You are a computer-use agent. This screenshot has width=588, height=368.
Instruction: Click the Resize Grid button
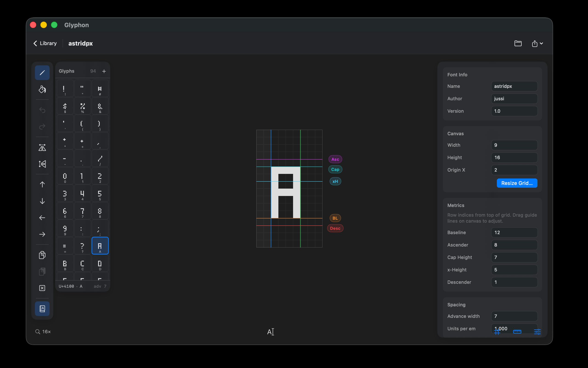pos(517,183)
